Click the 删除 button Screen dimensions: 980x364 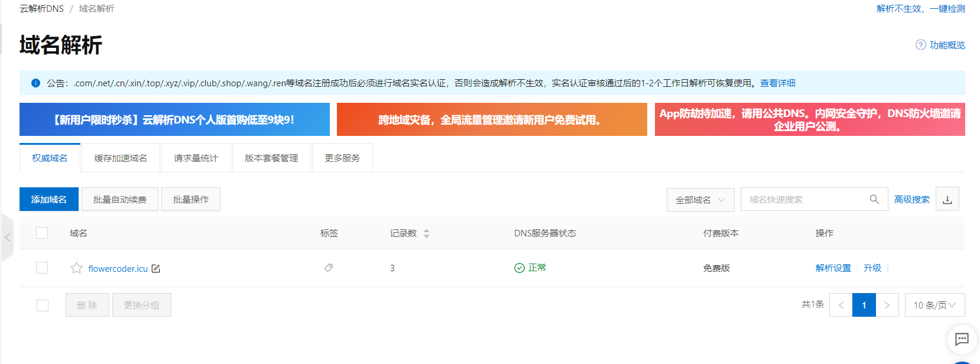87,305
